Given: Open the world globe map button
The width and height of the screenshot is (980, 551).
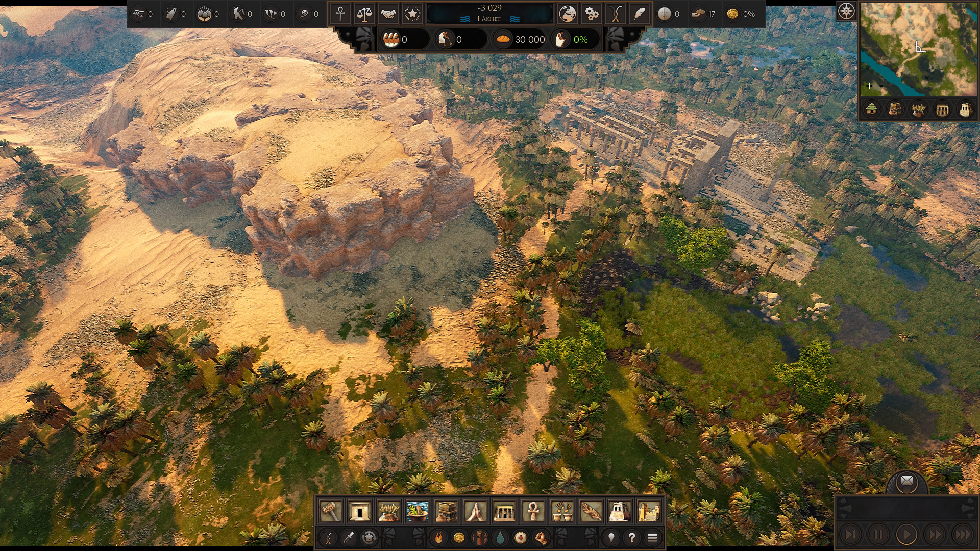Looking at the screenshot, I should pos(567,14).
